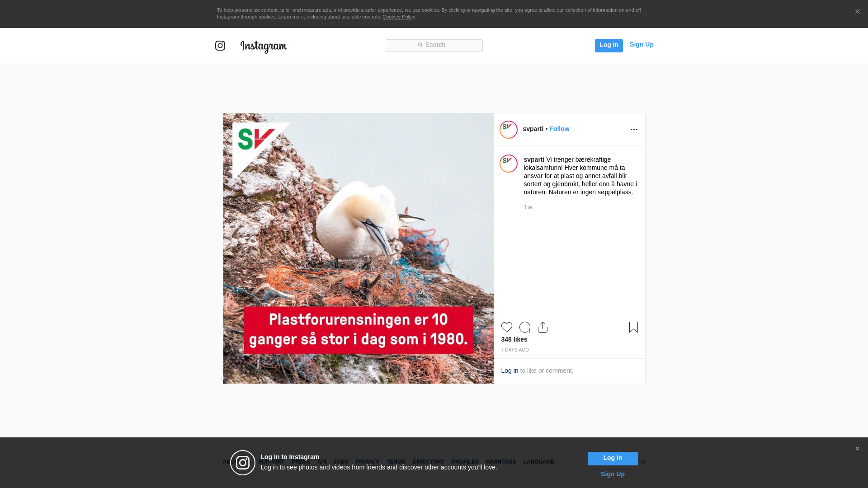Viewport: 868px width, 488px height.
Task: Open the DIRECTORY footer link
Action: [x=429, y=462]
